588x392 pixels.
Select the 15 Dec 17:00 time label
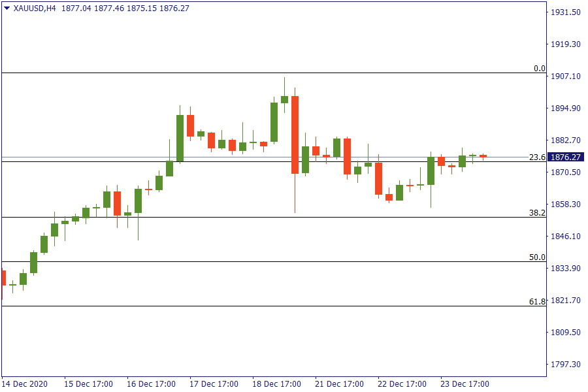pos(88,384)
